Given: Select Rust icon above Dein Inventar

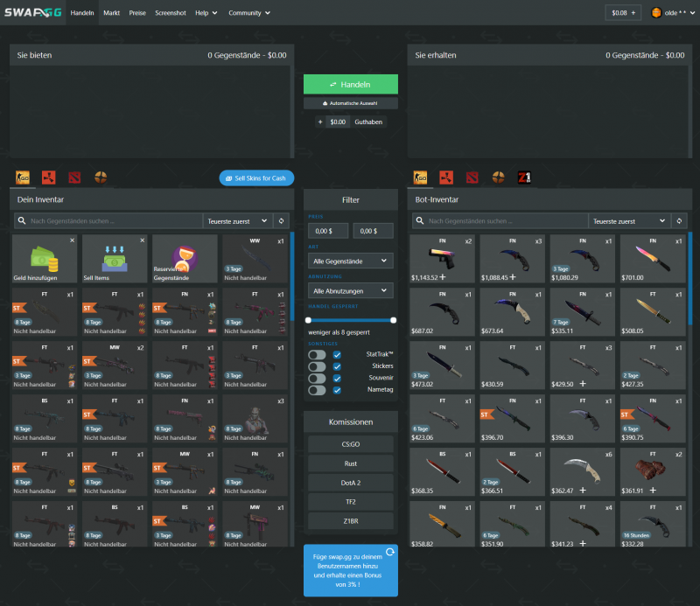Looking at the screenshot, I should tap(49, 178).
